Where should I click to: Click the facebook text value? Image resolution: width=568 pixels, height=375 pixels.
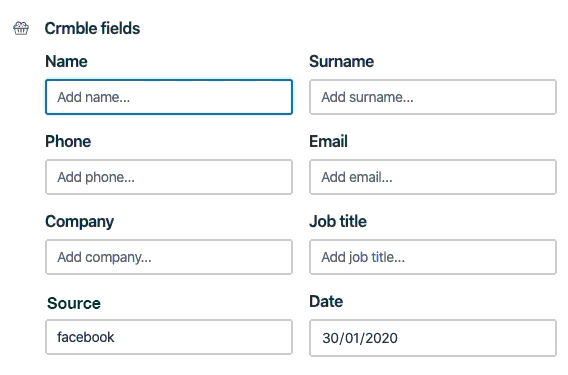coord(85,337)
